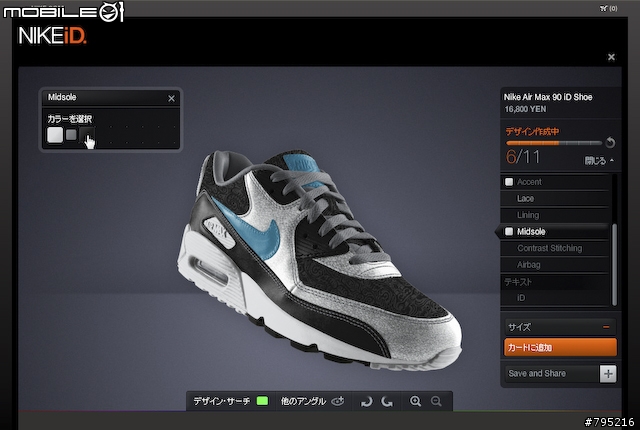Viewport: 640px width, 430px height.
Task: Show 他のアングル other angles
Action: tap(303, 401)
